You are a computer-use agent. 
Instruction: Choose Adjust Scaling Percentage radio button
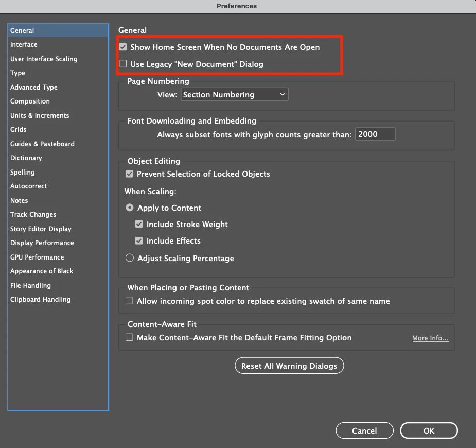130,258
